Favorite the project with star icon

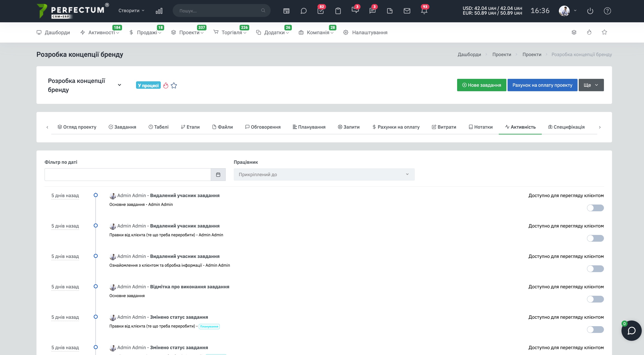174,86
